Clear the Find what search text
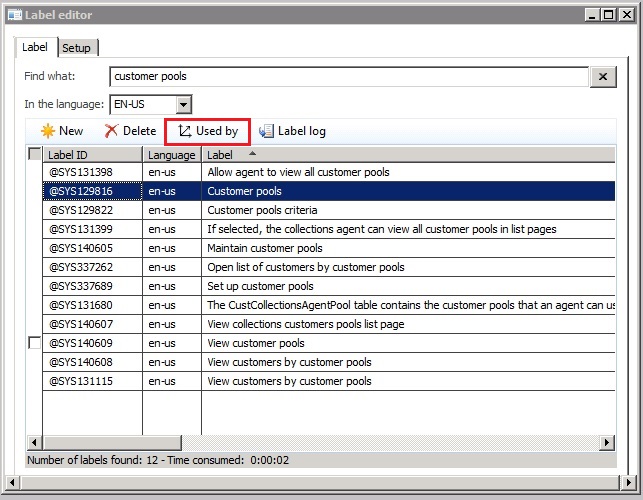 [x=603, y=77]
